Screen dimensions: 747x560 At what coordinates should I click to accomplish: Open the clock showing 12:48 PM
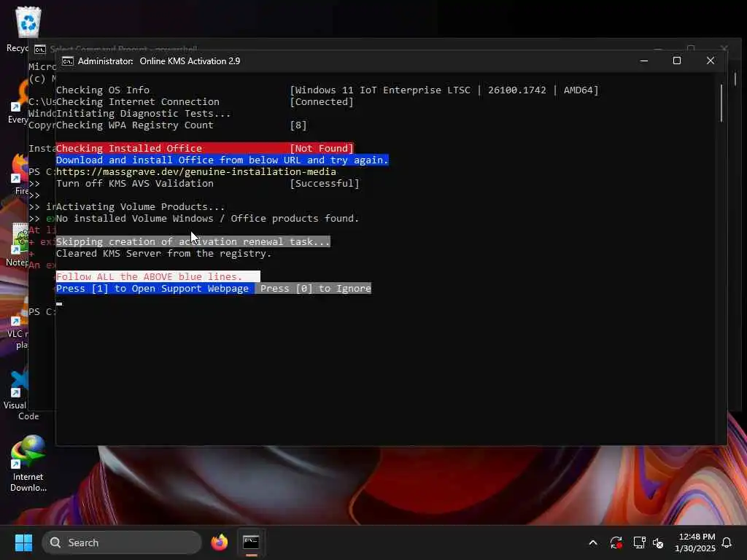click(695, 542)
